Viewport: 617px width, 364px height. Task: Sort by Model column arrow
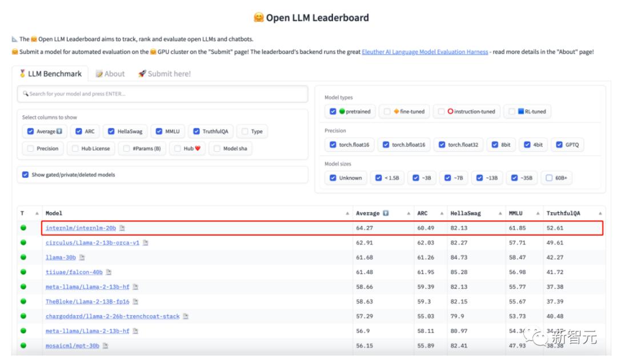[x=347, y=213]
